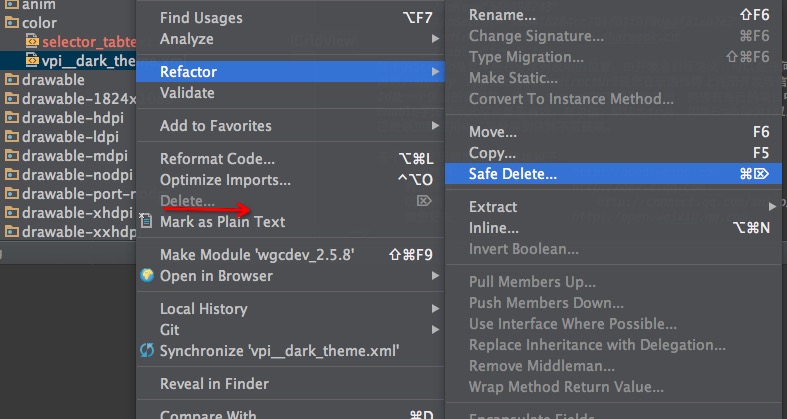Click the Open in Browser globe icon

pyautogui.click(x=147, y=275)
